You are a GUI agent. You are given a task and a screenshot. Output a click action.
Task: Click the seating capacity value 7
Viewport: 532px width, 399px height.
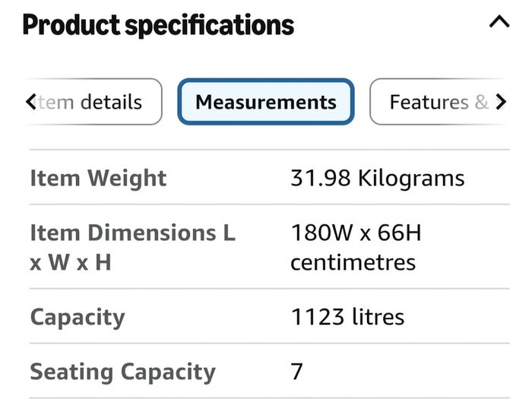[x=296, y=372]
